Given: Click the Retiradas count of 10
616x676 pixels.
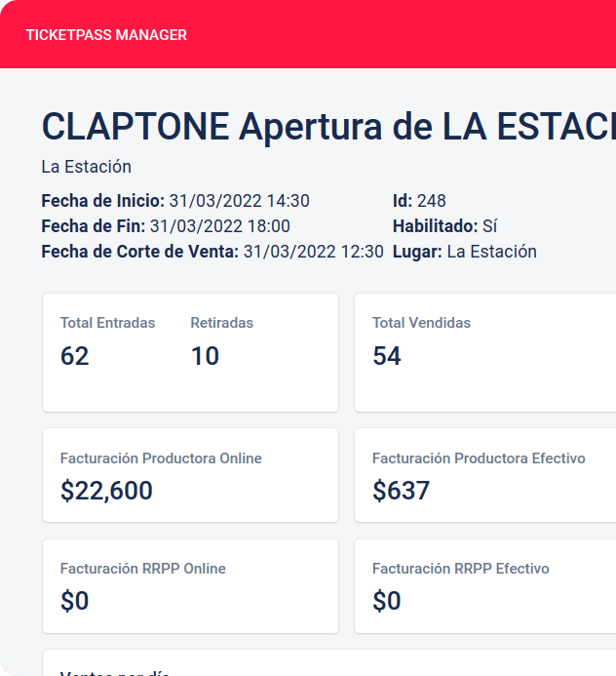Looking at the screenshot, I should coord(205,356).
